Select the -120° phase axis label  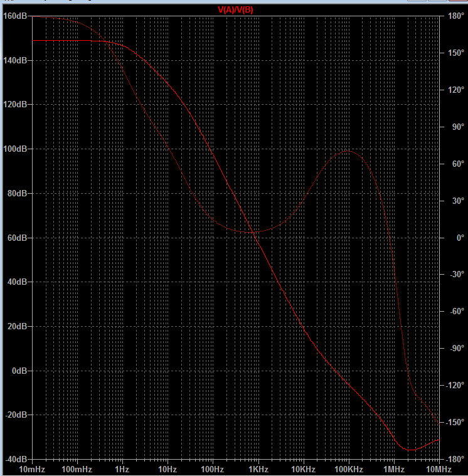[455, 385]
